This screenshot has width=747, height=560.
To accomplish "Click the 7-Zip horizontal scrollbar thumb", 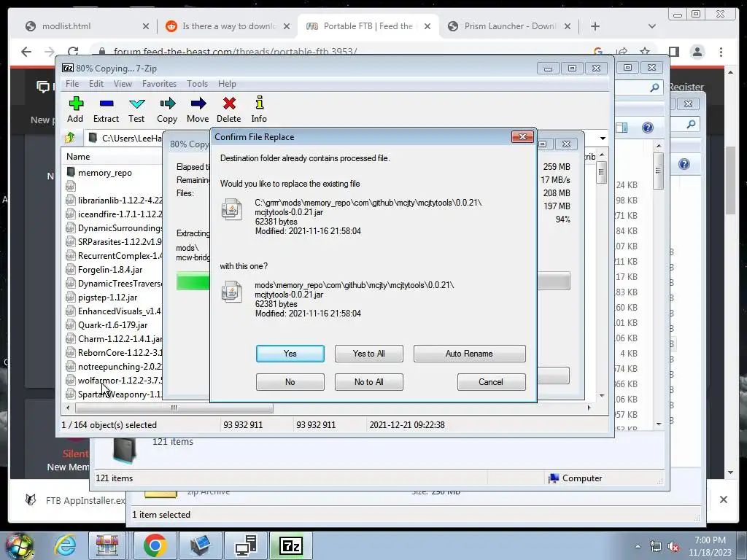I will coord(174,408).
